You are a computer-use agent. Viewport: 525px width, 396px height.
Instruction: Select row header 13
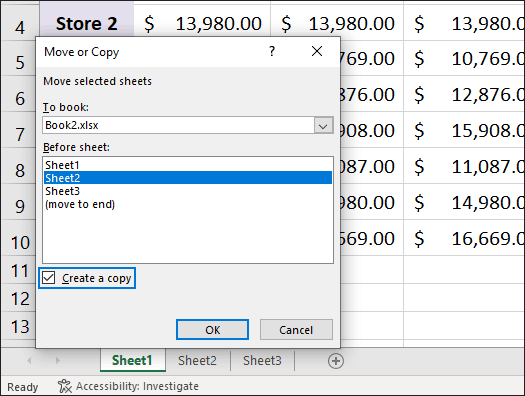(19, 326)
